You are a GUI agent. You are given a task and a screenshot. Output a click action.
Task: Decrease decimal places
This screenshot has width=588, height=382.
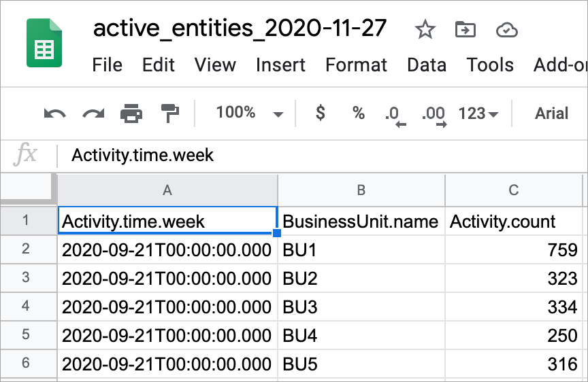tap(395, 114)
